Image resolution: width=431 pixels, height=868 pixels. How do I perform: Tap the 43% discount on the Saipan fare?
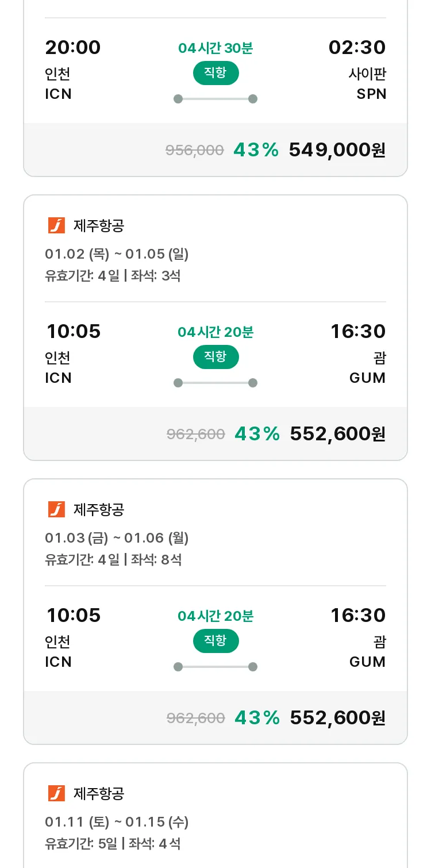(x=256, y=150)
